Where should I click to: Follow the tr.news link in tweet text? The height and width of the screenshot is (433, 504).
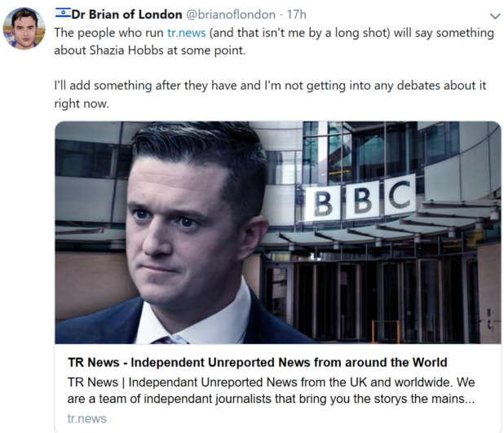[187, 33]
